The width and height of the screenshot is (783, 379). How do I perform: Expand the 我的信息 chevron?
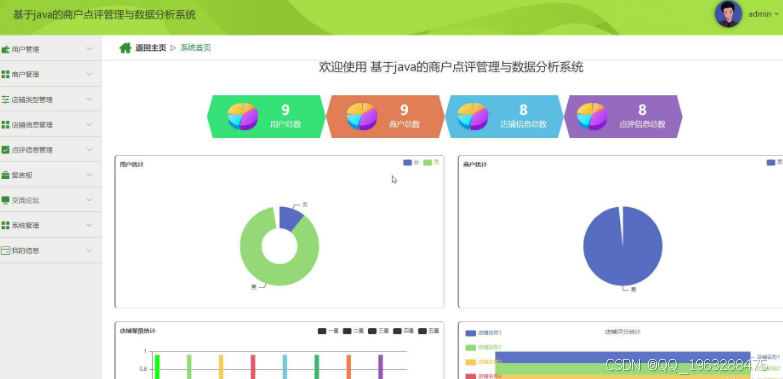click(89, 250)
